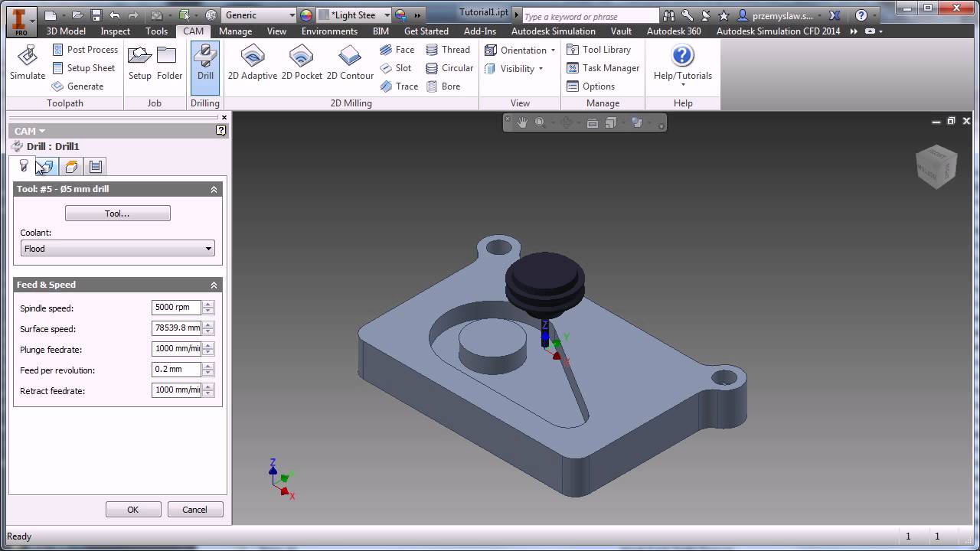This screenshot has height=551, width=980.
Task: Open the BIM ribbon tab
Action: point(381,31)
